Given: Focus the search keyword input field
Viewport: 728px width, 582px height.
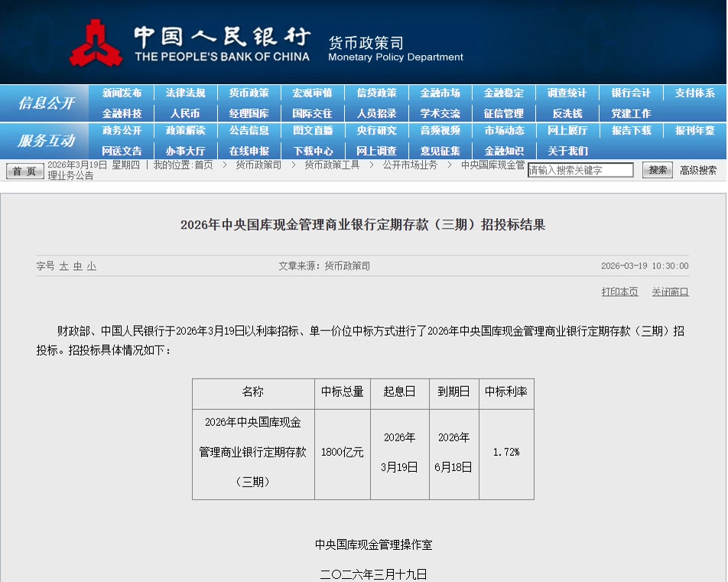Looking at the screenshot, I should click(x=580, y=171).
